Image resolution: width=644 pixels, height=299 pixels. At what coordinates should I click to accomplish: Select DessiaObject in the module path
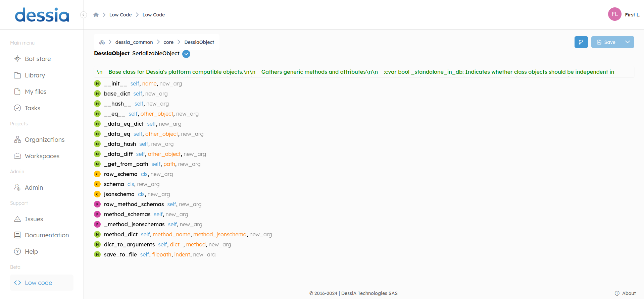point(199,42)
